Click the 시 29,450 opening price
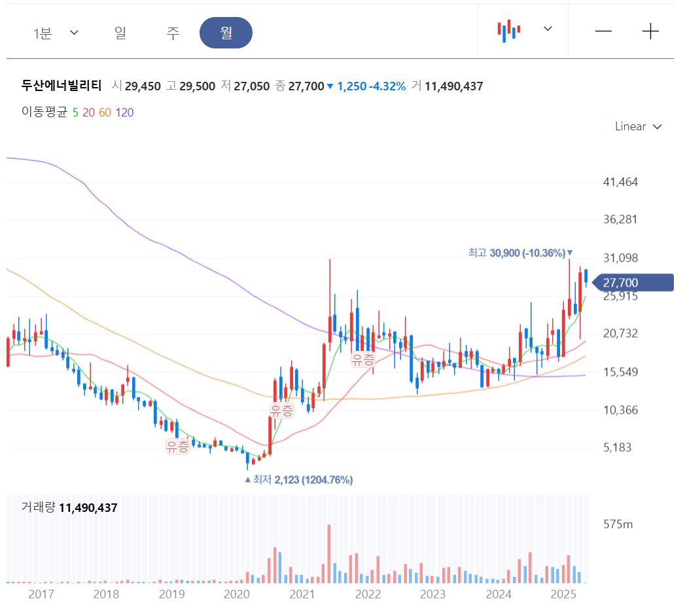The image size is (685, 616). 136,86
